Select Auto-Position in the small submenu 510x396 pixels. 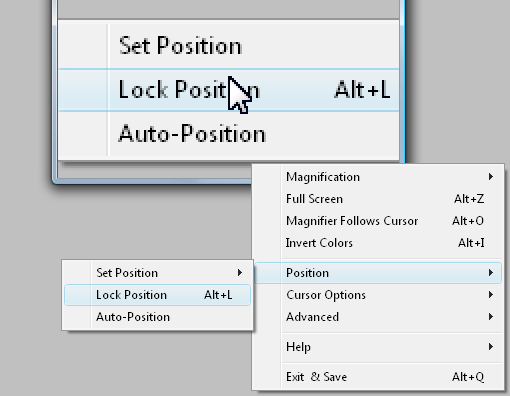(157, 317)
